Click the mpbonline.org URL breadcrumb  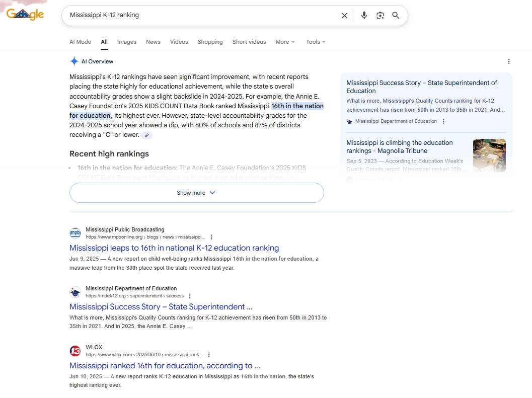tap(145, 237)
